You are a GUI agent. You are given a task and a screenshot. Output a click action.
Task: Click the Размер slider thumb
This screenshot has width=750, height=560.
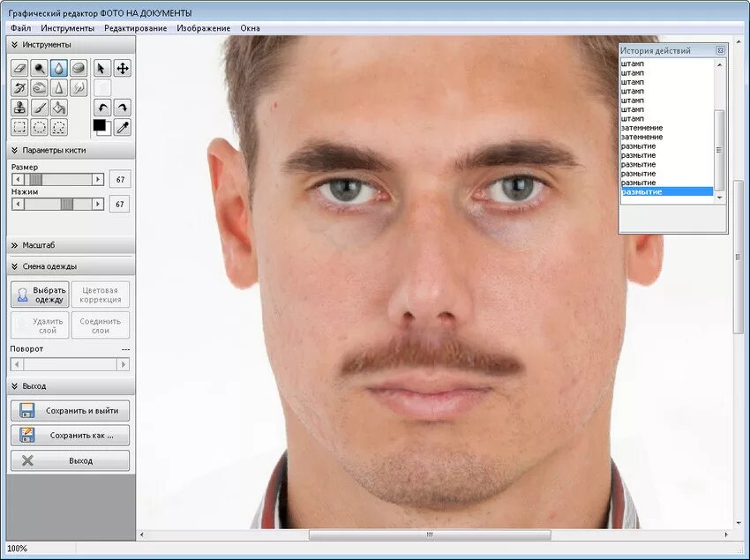36,179
